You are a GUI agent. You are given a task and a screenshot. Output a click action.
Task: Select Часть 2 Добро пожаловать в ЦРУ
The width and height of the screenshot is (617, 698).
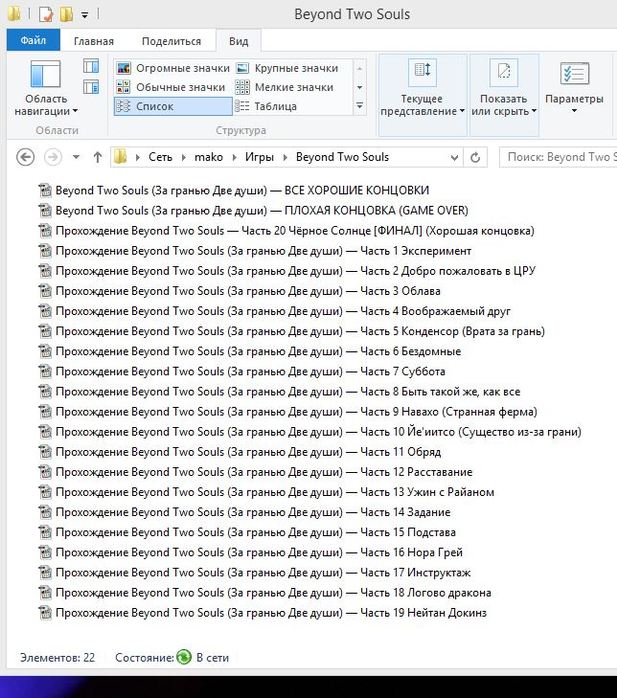pos(287,271)
